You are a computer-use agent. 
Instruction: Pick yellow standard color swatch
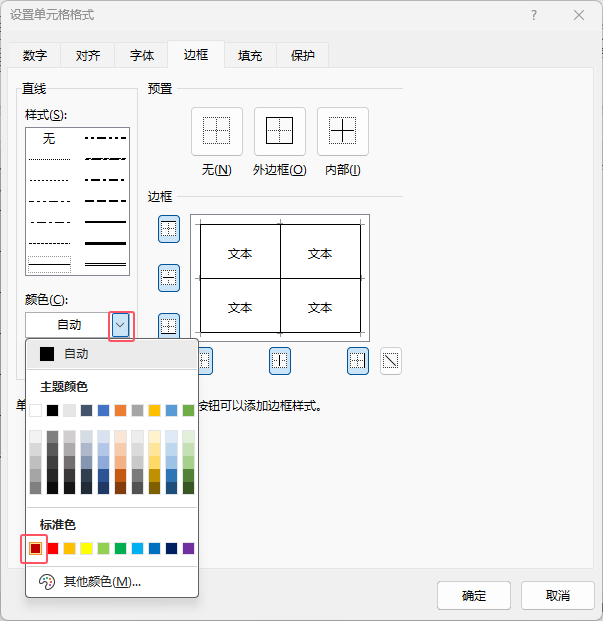pos(86,548)
